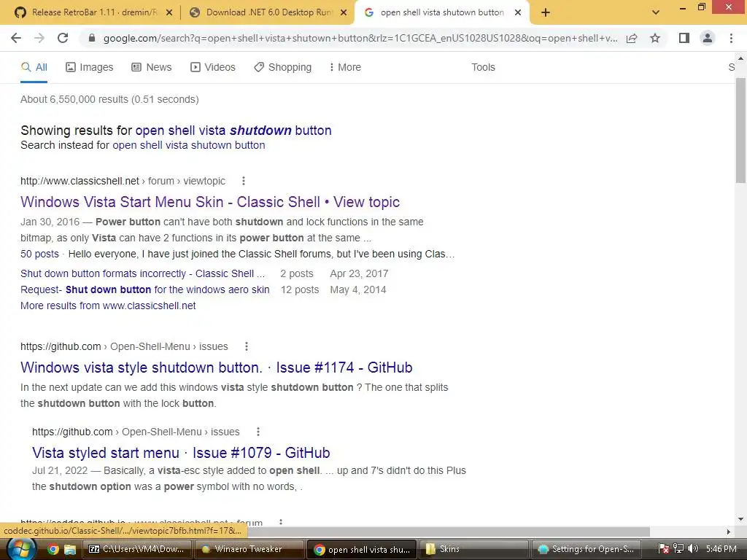Reload the current page
The width and height of the screenshot is (747, 560).
coord(63,38)
